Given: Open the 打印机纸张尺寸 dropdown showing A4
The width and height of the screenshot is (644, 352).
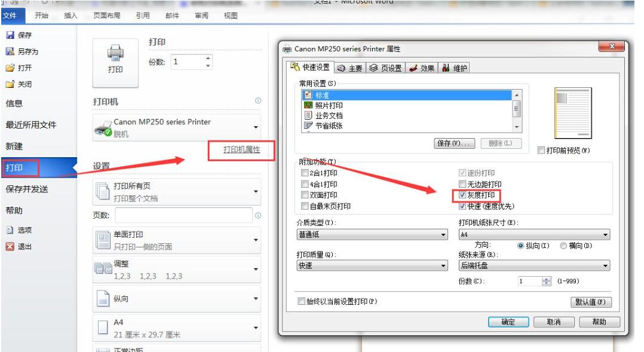Looking at the screenshot, I should coord(607,234).
